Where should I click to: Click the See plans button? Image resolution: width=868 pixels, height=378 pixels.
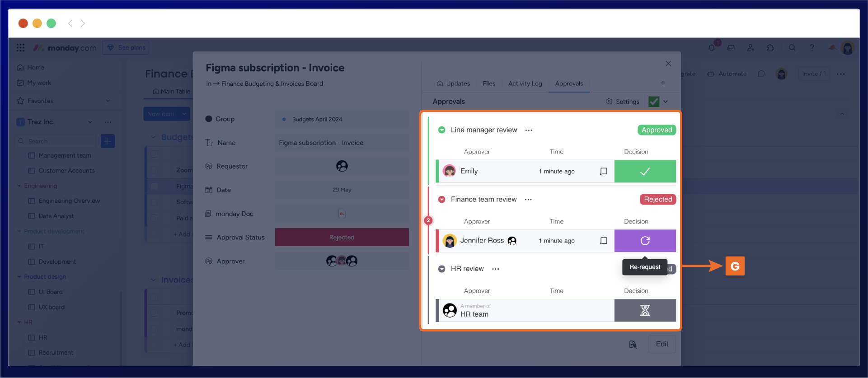pyautogui.click(x=126, y=48)
